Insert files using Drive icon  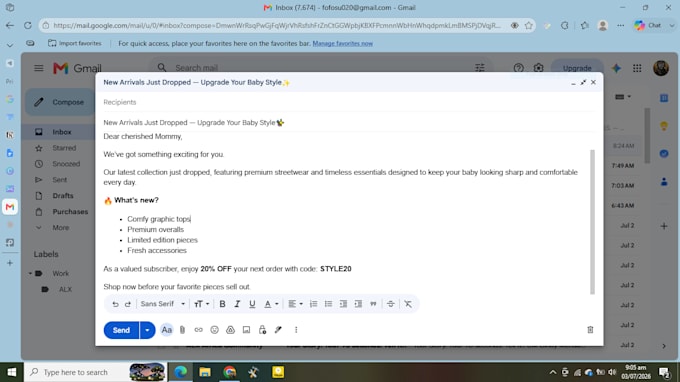tap(230, 330)
